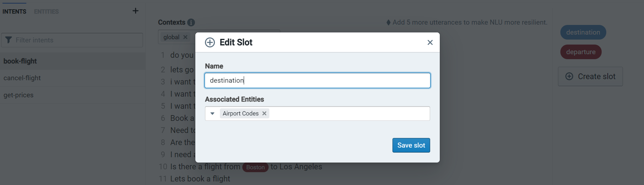The height and width of the screenshot is (185, 644).
Task: Switch to the Intents tab
Action: [14, 11]
